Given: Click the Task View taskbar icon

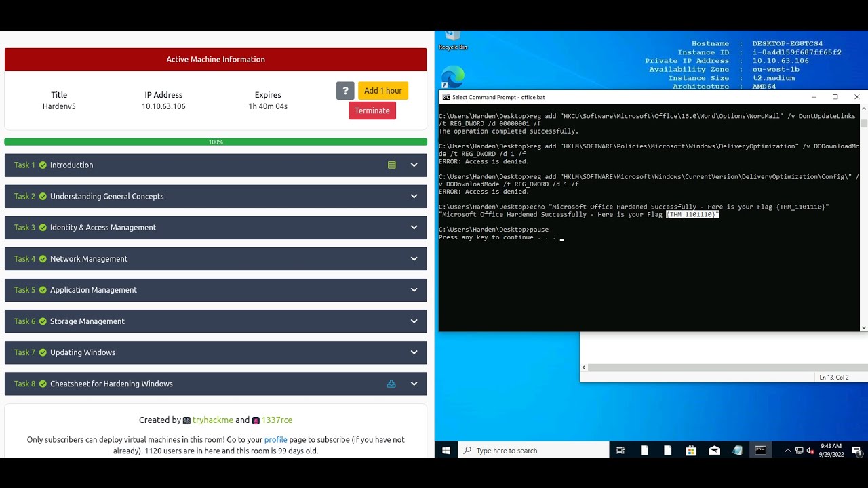Looking at the screenshot, I should (620, 450).
